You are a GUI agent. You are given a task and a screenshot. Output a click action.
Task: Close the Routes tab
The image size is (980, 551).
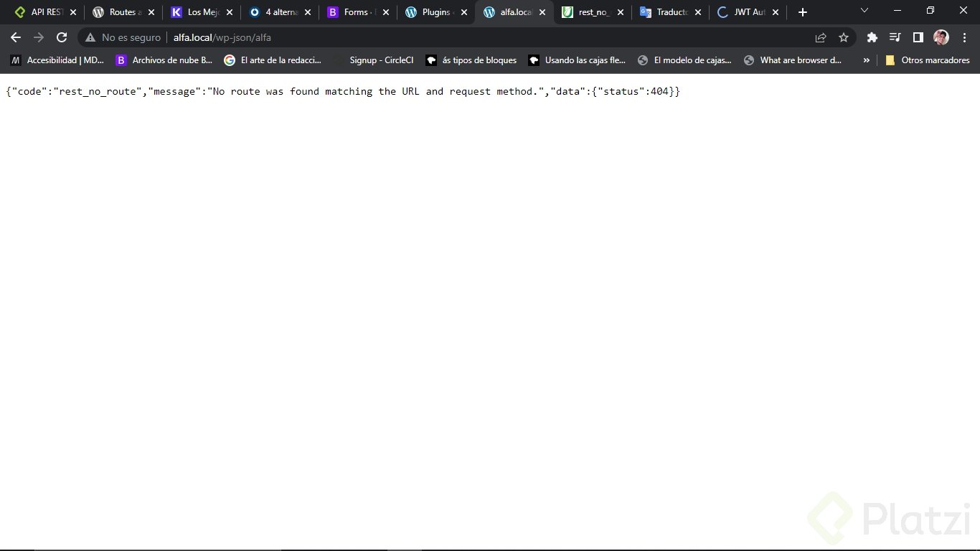151,12
